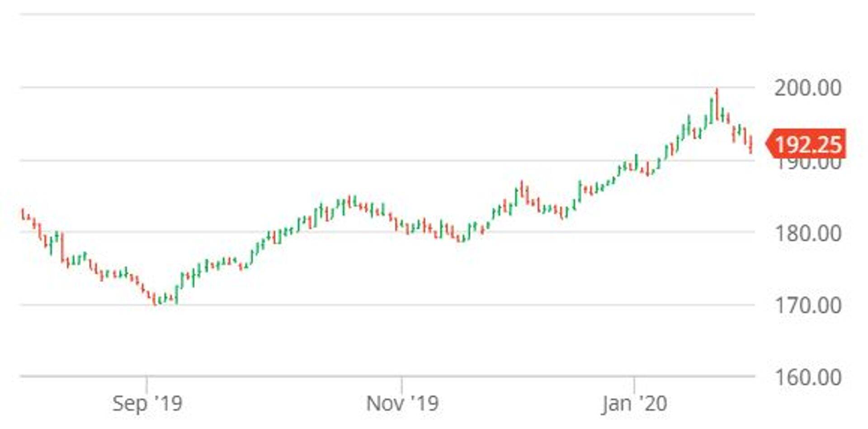The image size is (868, 429).
Task: Click the long red candle in late August
Action: pyautogui.click(x=62, y=247)
